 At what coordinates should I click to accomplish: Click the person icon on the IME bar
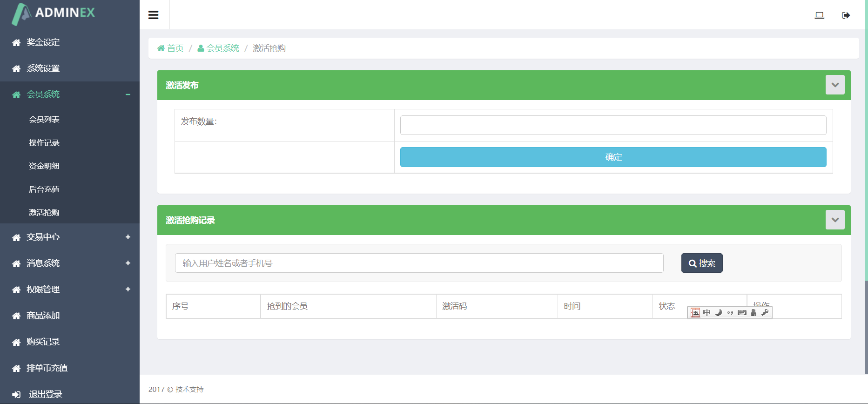[x=754, y=312]
